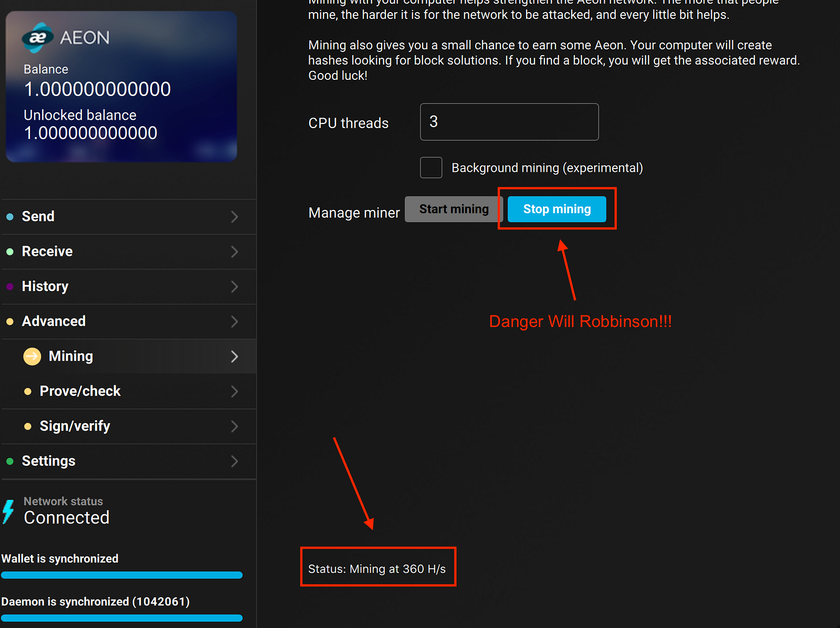Click the 'Wallet is synchronized' text
The width and height of the screenshot is (840, 628).
click(60, 559)
